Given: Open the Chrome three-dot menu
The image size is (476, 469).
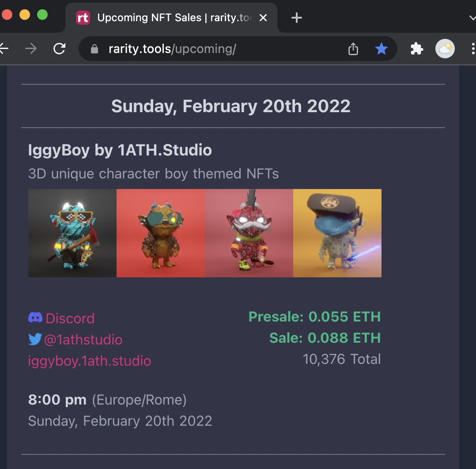Looking at the screenshot, I should click(x=472, y=49).
